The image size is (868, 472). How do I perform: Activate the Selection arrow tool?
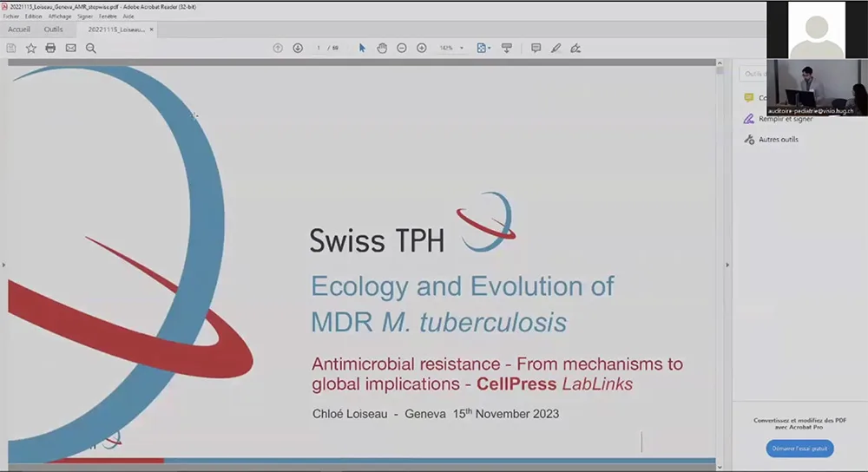click(362, 48)
